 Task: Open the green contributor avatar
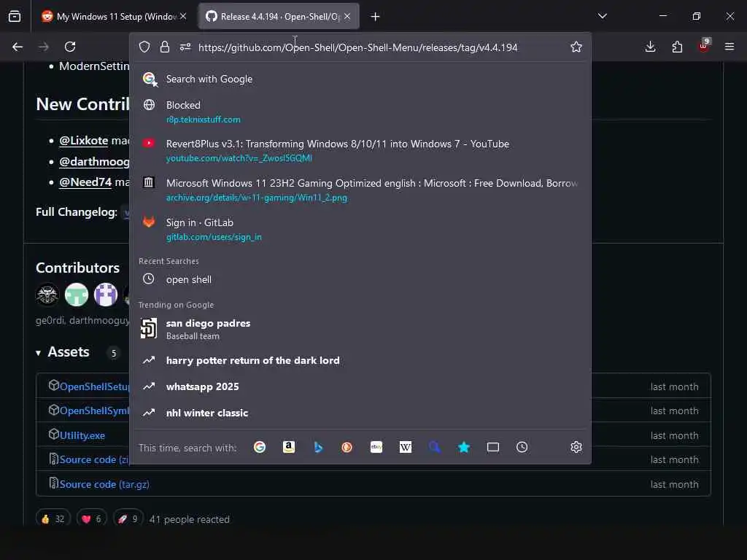tap(76, 295)
